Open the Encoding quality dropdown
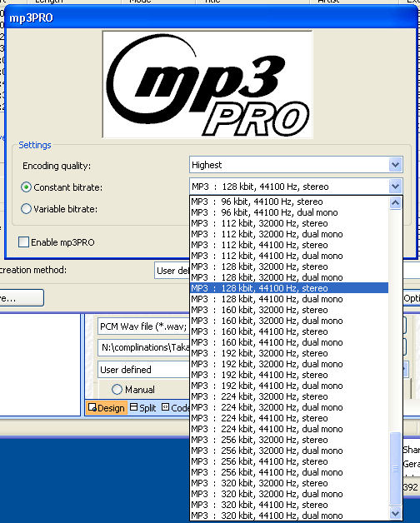Screen dimensions: 420x523 [296, 165]
